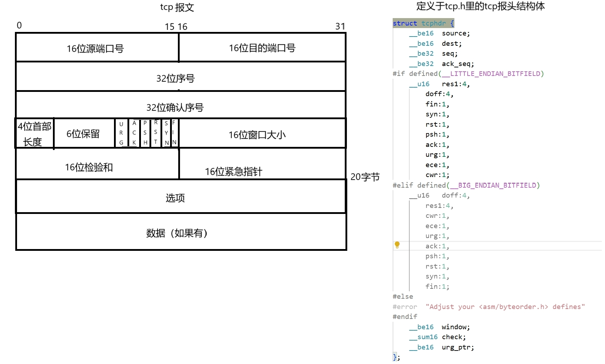Screen dimensions: 605x364
Task: Click 'cwr:1;' ending the little-endian block
Action: pyautogui.click(x=437, y=175)
